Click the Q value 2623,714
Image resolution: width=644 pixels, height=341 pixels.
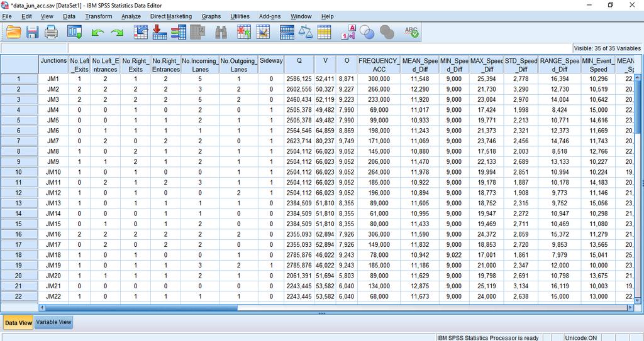[299, 141]
